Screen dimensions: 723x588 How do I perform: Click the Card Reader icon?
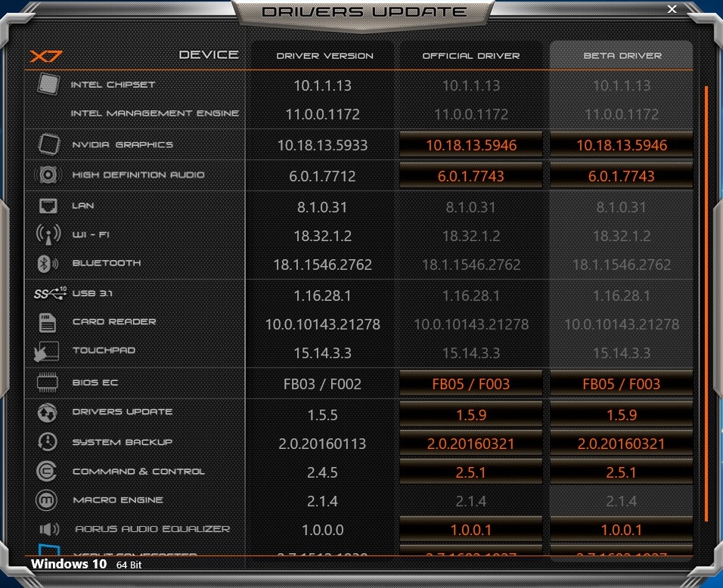pyautogui.click(x=48, y=323)
